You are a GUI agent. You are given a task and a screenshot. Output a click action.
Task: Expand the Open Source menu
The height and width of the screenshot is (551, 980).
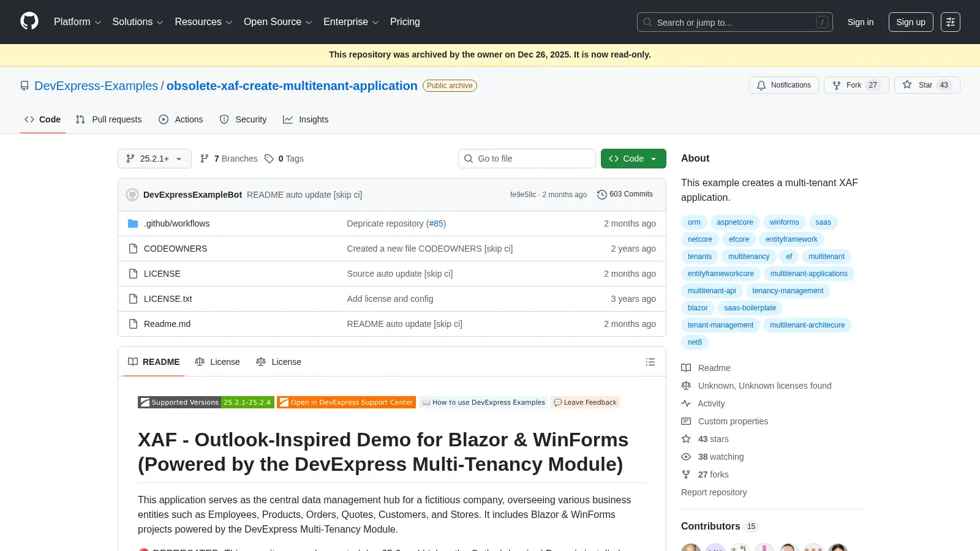(278, 22)
